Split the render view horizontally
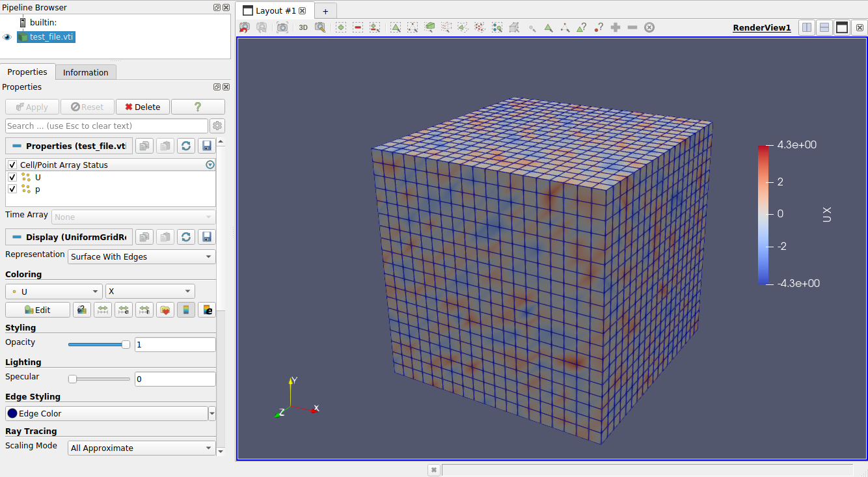The width and height of the screenshot is (868, 477). coord(806,27)
